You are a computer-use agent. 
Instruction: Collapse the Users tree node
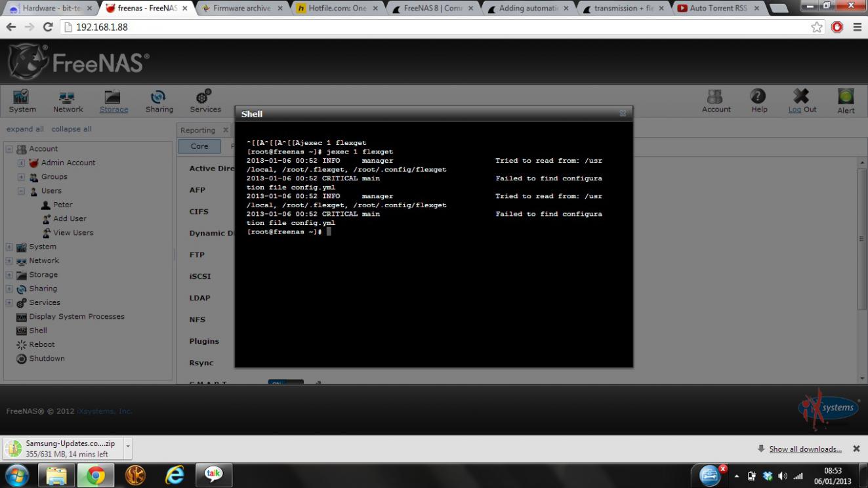click(x=21, y=191)
